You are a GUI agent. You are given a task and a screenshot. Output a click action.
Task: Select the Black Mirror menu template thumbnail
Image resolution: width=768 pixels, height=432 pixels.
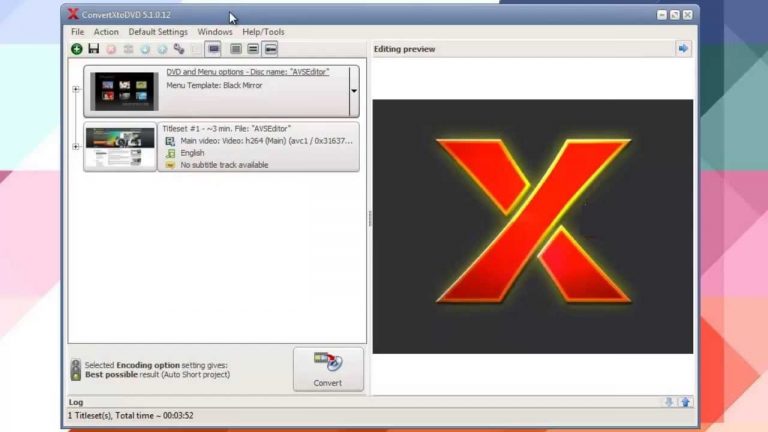124,91
